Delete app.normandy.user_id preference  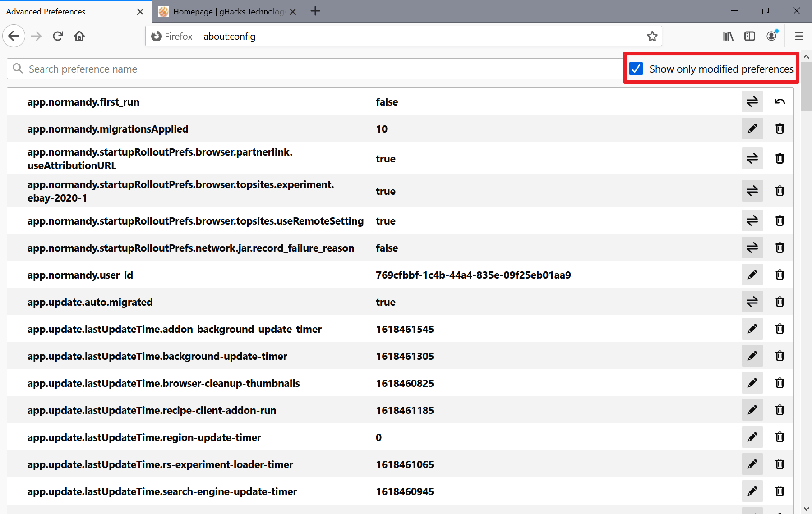point(780,275)
